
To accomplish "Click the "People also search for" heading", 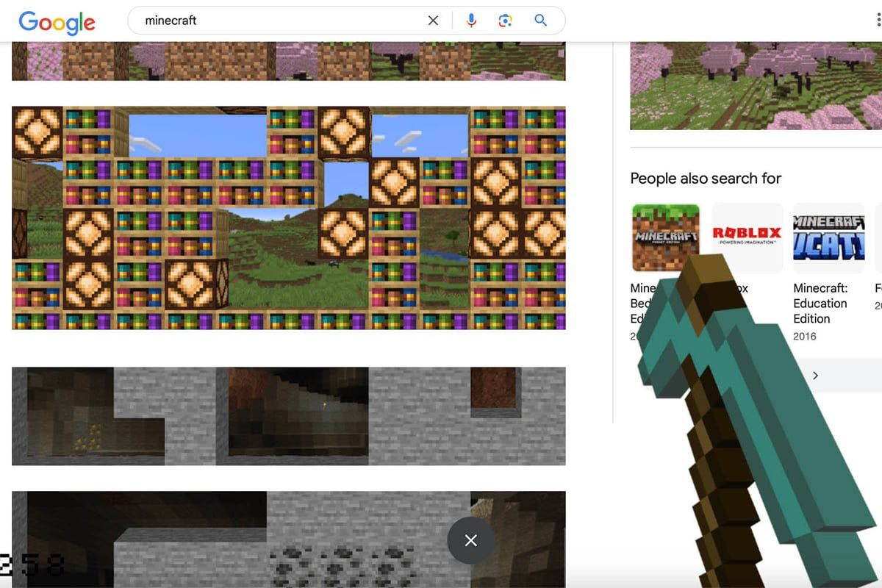I will coord(706,179).
